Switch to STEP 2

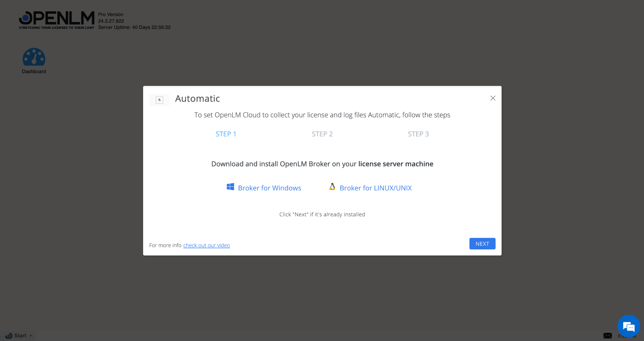point(322,134)
